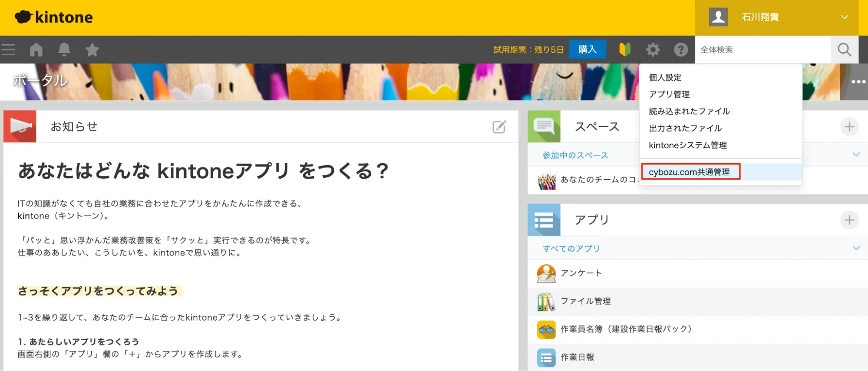The image size is (868, 371).
Task: Click the ポータル title
Action: pos(40,80)
